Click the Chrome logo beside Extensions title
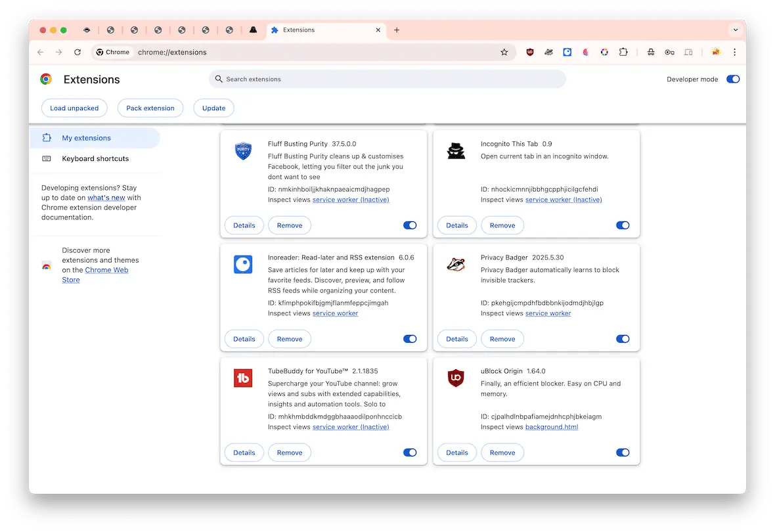Viewport: 775px width, 532px height. (47, 79)
